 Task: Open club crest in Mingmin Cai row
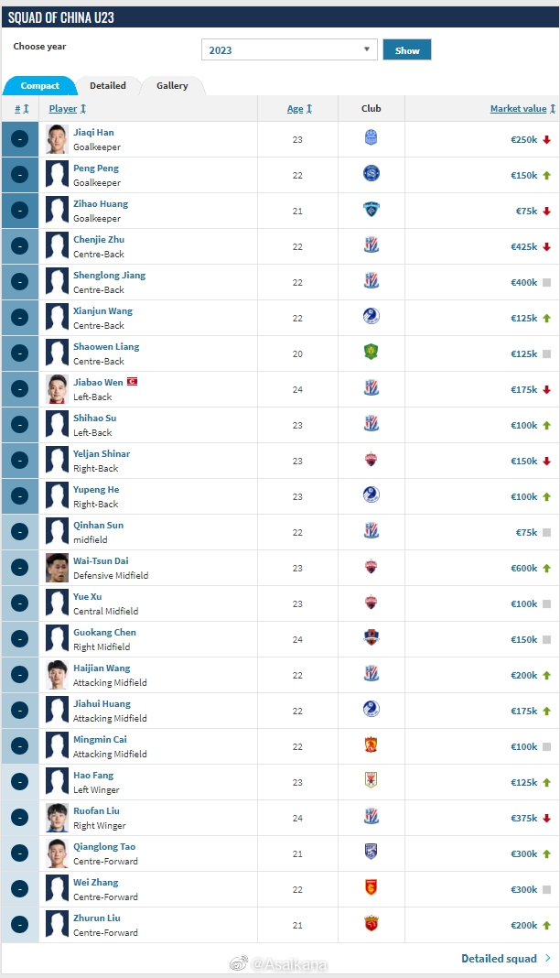click(371, 744)
